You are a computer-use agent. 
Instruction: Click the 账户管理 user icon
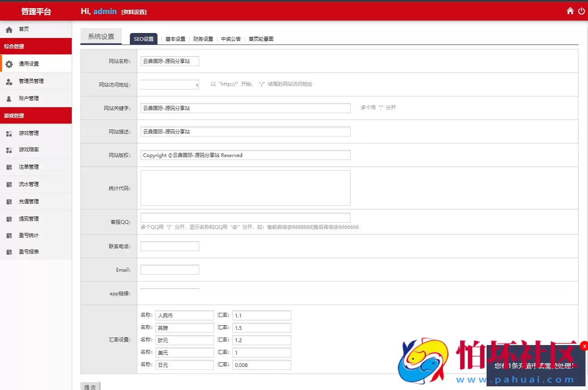[x=9, y=99]
